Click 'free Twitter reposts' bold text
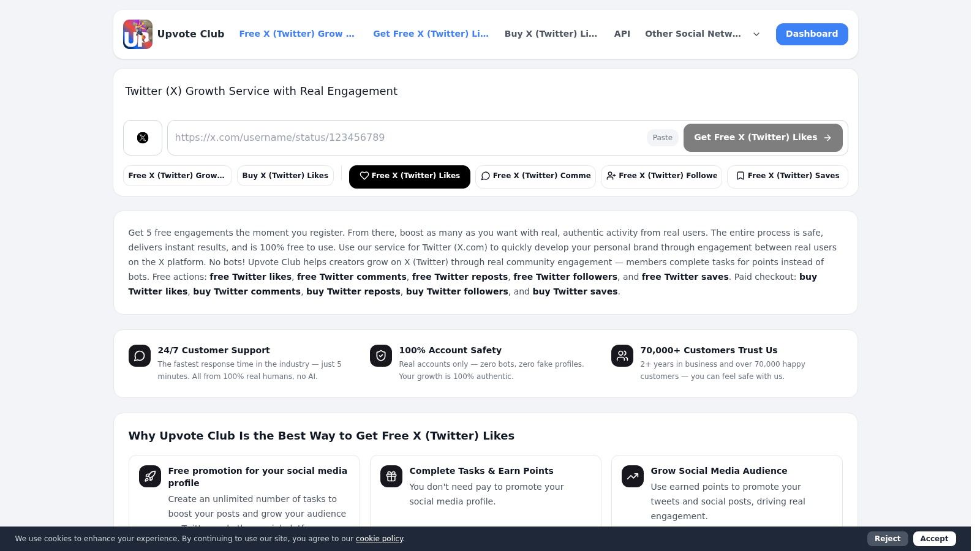The width and height of the screenshot is (980, 551). [x=460, y=277]
